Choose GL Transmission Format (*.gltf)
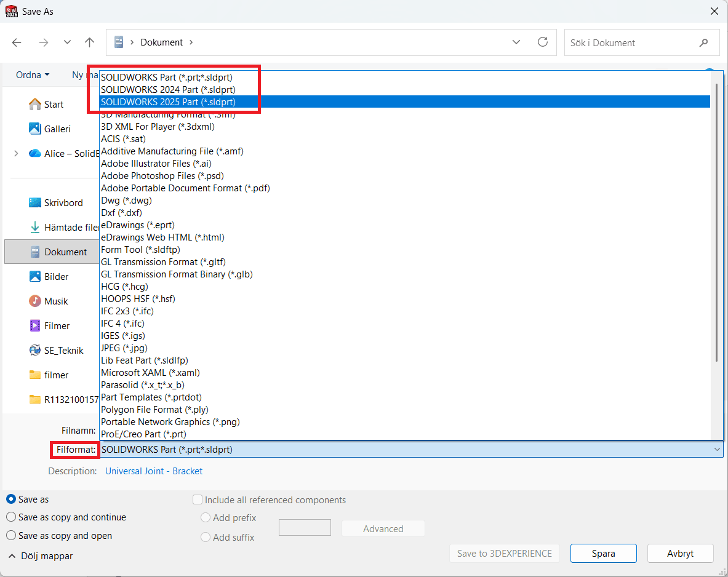Screen dimensions: 728x577 tap(405, 262)
